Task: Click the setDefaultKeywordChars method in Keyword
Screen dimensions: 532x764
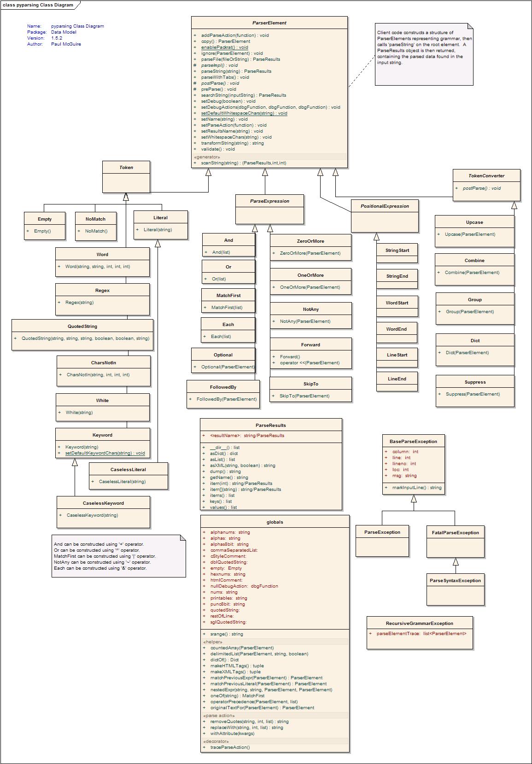Action: coord(105,453)
